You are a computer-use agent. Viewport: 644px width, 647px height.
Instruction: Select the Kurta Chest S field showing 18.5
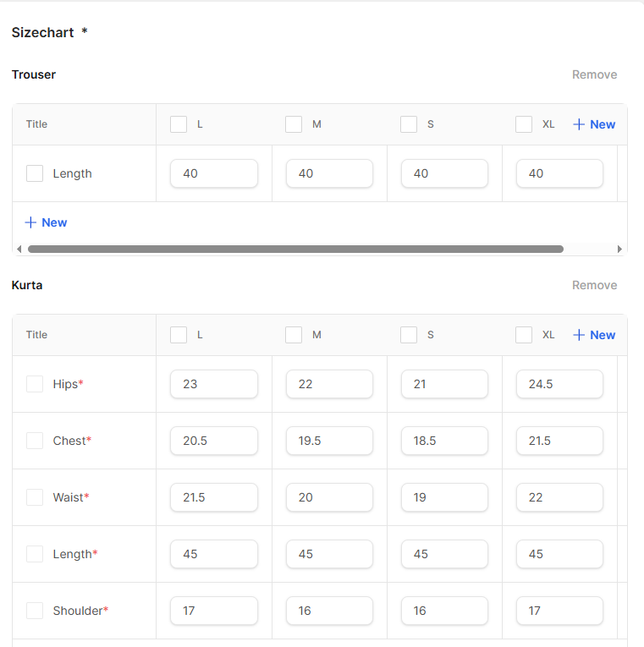444,441
